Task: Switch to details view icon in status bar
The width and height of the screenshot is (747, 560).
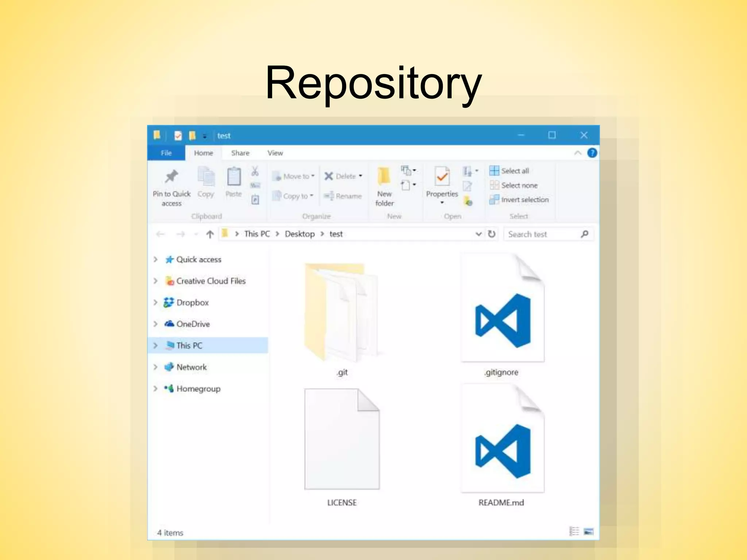Action: point(574,532)
